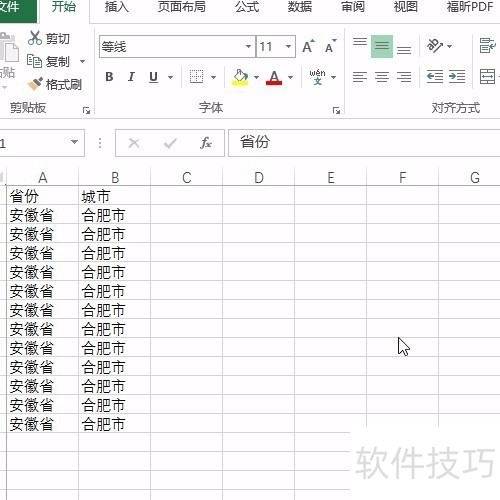
Task: Apply borders with the border icon
Action: pos(196,77)
